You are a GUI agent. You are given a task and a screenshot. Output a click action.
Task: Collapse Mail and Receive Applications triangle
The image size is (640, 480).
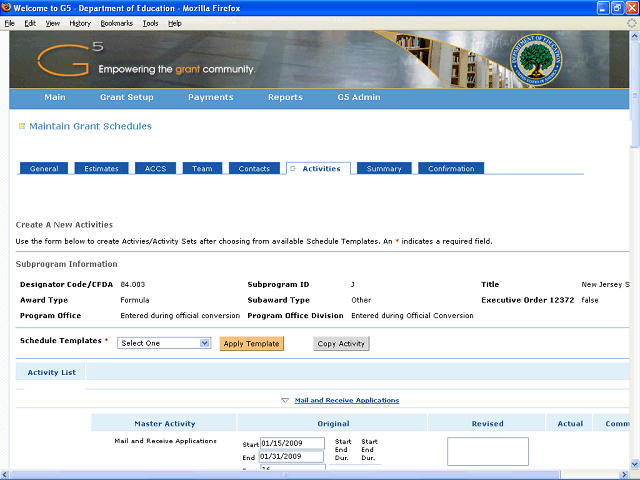click(285, 400)
